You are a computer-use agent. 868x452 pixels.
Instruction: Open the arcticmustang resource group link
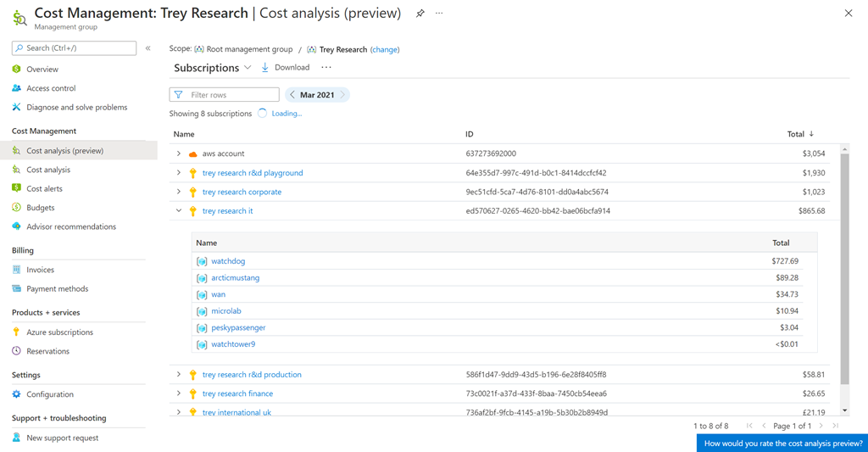click(x=236, y=277)
